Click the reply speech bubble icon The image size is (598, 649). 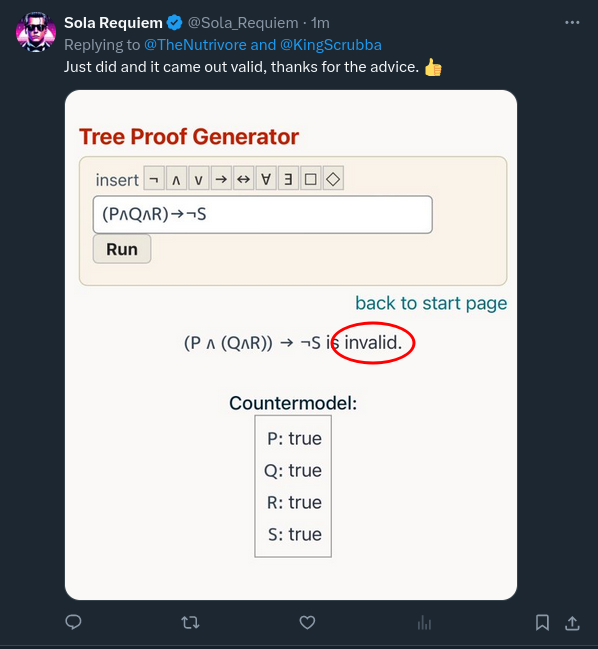74,622
